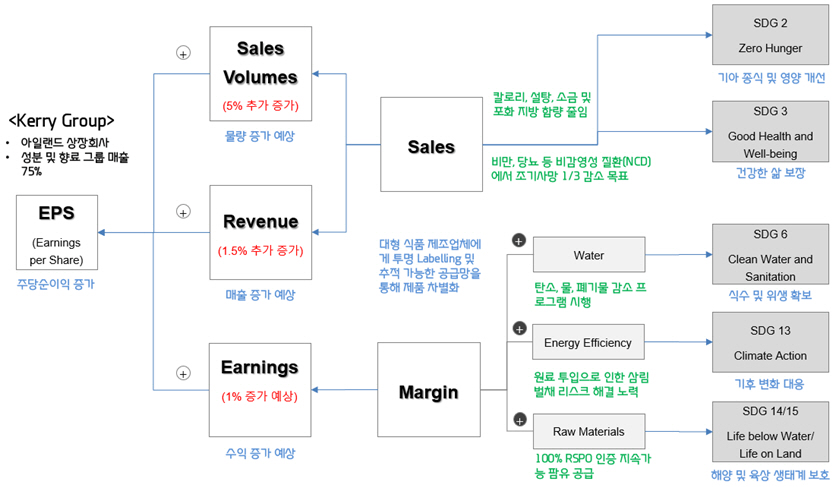The image size is (835, 487).
Task: Select the SDG 2 Zero Hunger box
Action: point(770,35)
